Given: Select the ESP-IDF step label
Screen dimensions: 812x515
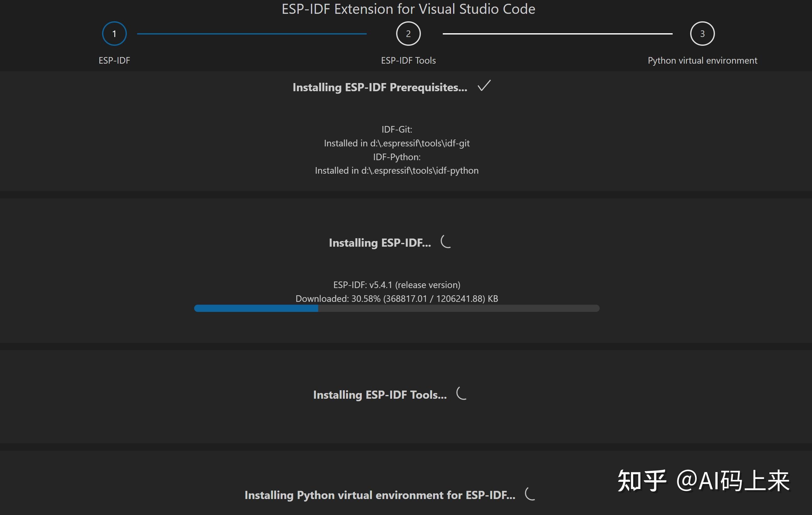Looking at the screenshot, I should 114,60.
